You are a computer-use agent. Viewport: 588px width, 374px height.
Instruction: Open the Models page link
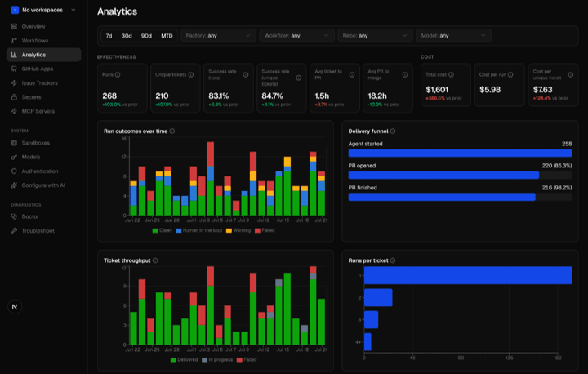[43, 157]
